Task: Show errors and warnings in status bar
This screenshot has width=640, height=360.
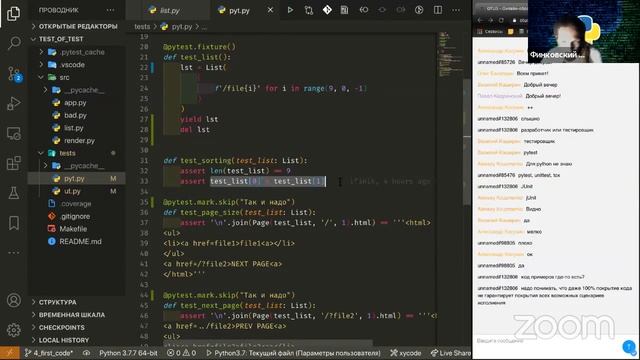Action: coord(182,353)
